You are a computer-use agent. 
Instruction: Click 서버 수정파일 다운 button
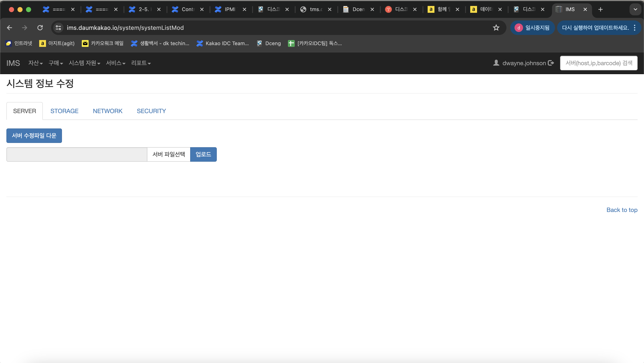34,135
